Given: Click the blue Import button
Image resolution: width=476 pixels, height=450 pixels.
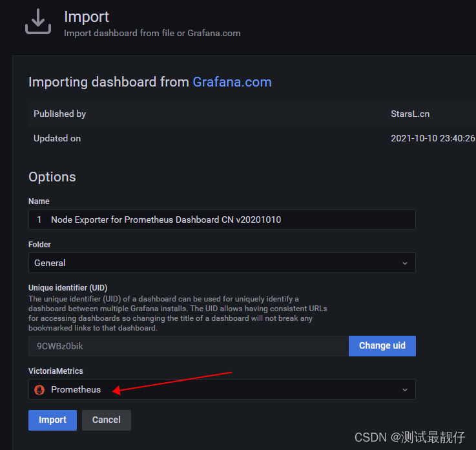Looking at the screenshot, I should (52, 420).
